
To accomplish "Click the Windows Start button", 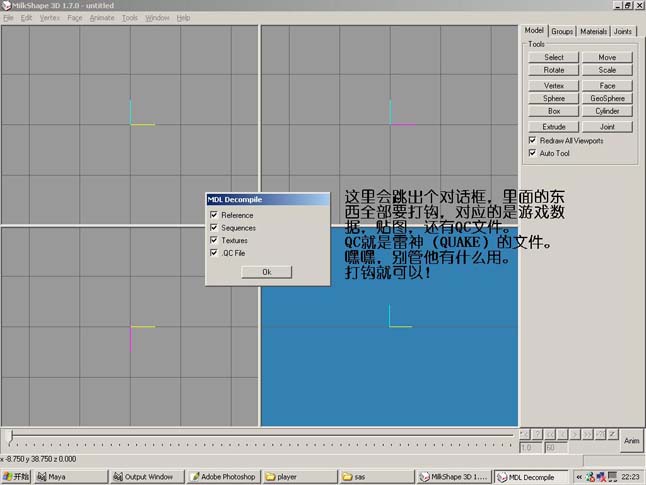I will coord(16,477).
